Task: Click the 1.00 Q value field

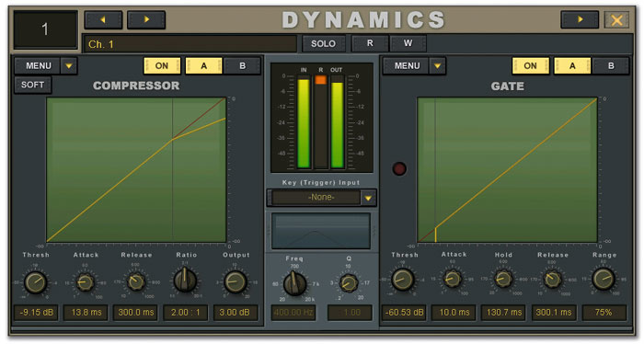Action: [x=350, y=313]
